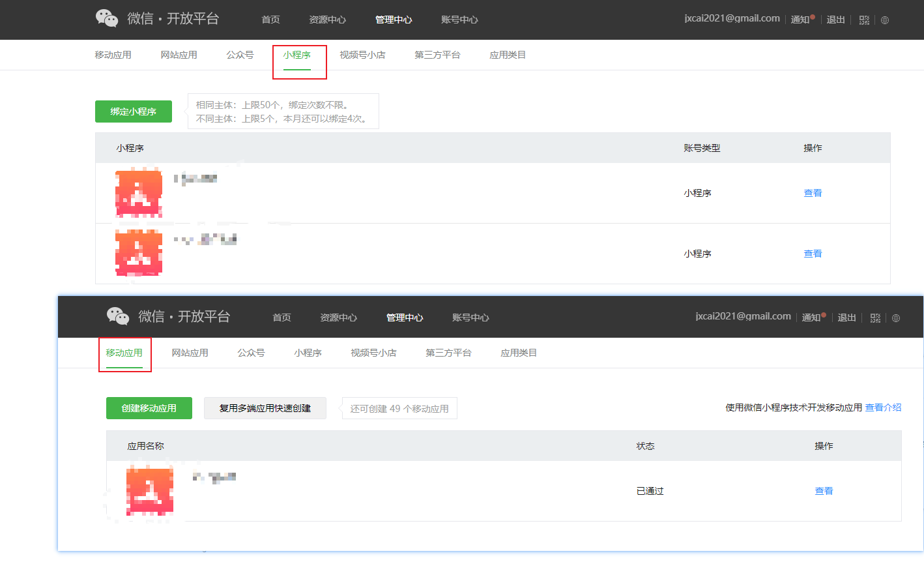Viewport: 924px width, 562px height.
Task: Open the QR code icon in the lower header
Action: (875, 318)
